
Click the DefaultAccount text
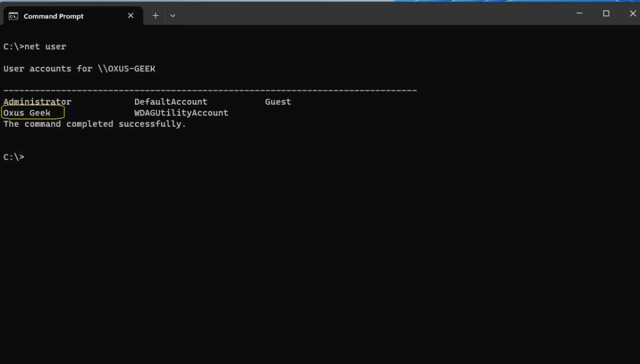coord(171,102)
